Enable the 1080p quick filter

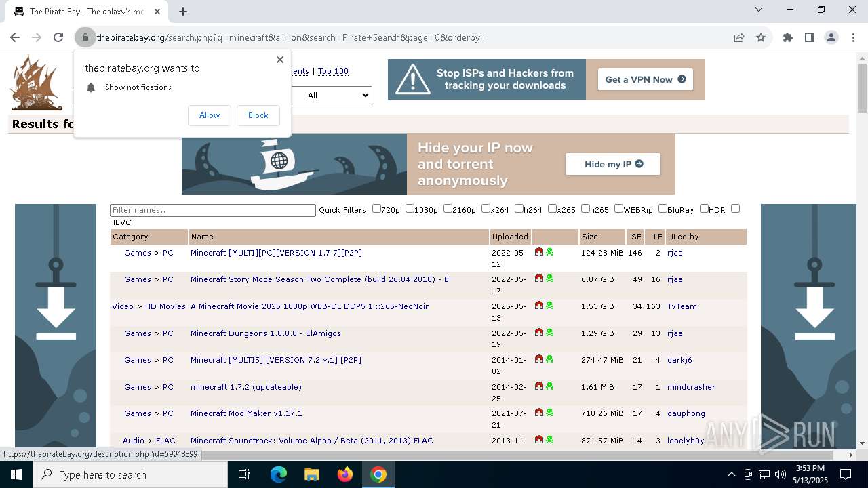coord(410,209)
